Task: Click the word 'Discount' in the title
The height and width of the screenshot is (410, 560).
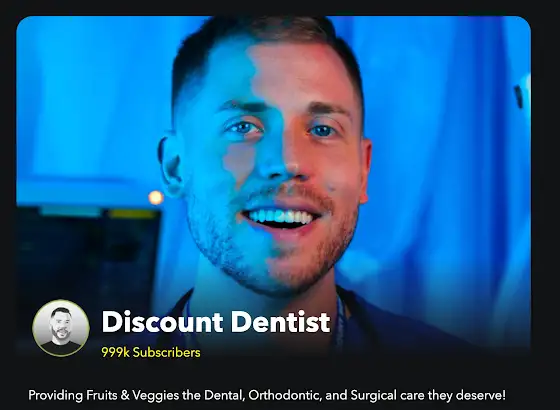Action: point(162,322)
